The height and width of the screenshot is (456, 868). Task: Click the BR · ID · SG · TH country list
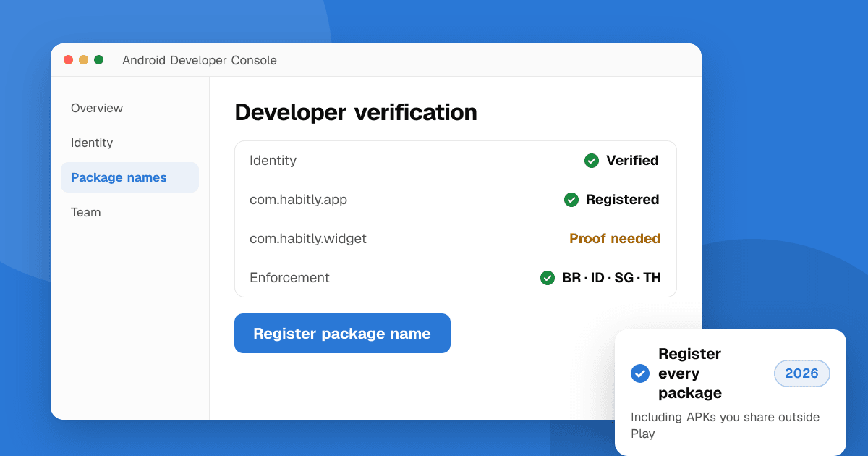(x=611, y=278)
